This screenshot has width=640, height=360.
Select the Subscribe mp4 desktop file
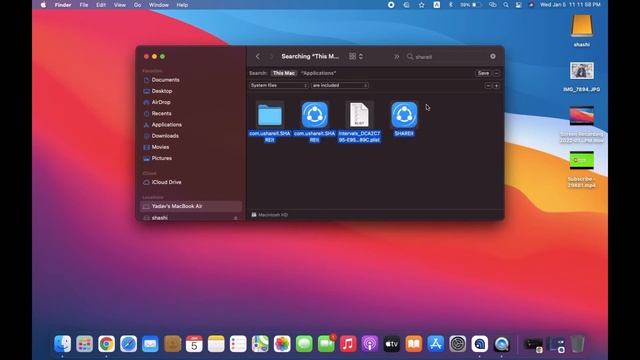tap(582, 160)
